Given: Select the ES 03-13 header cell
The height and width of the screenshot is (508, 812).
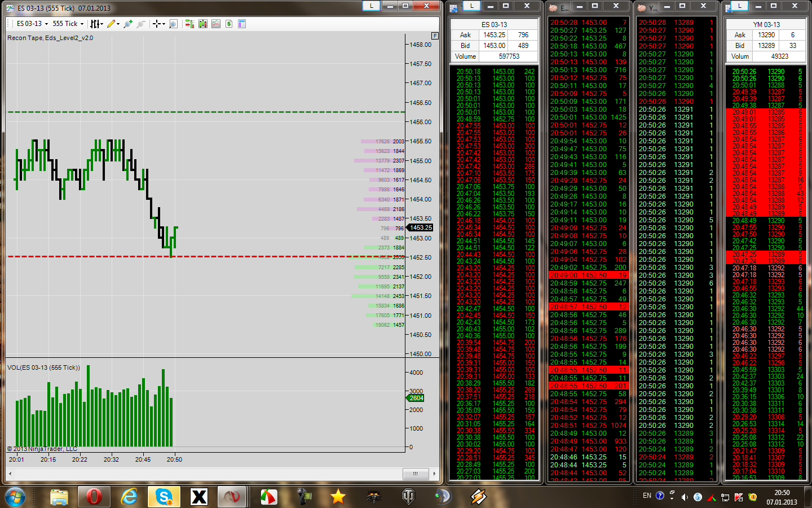Looking at the screenshot, I should coord(494,24).
